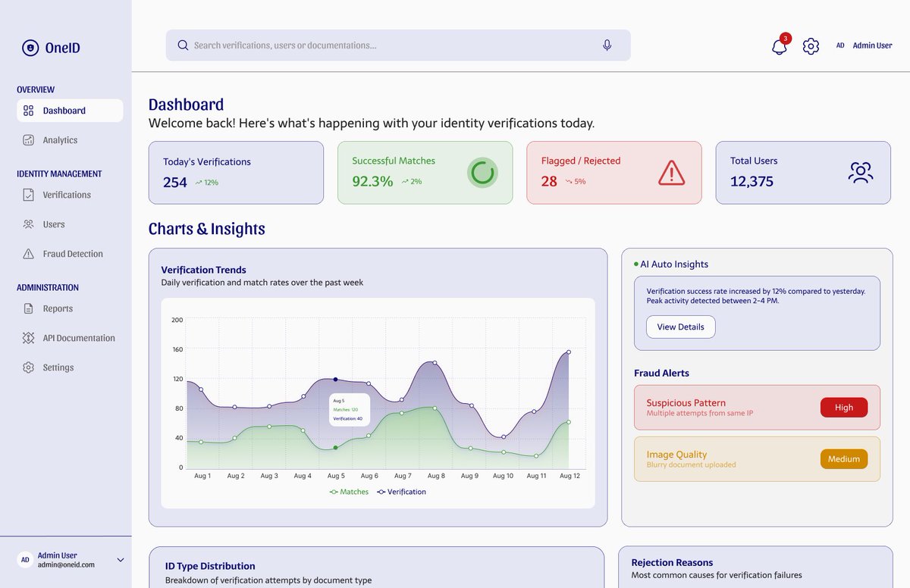Expand the Admin User account chevron

tap(120, 560)
